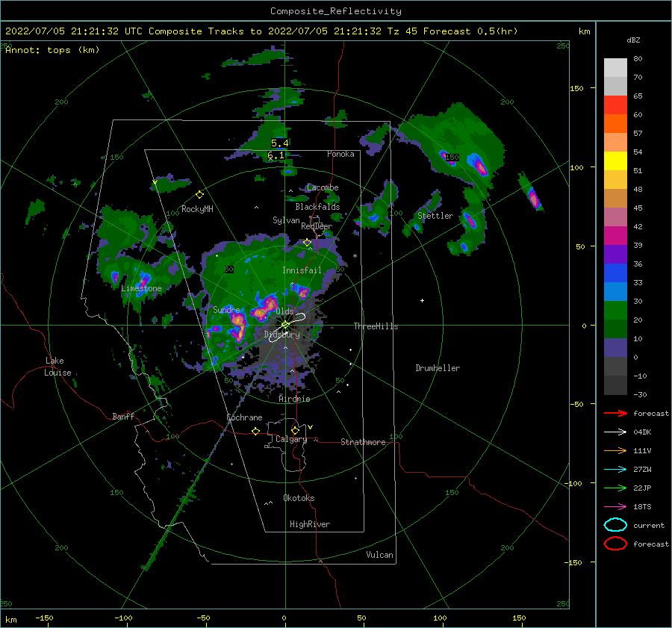Click the Olds label
The width and height of the screenshot is (672, 628).
(284, 311)
